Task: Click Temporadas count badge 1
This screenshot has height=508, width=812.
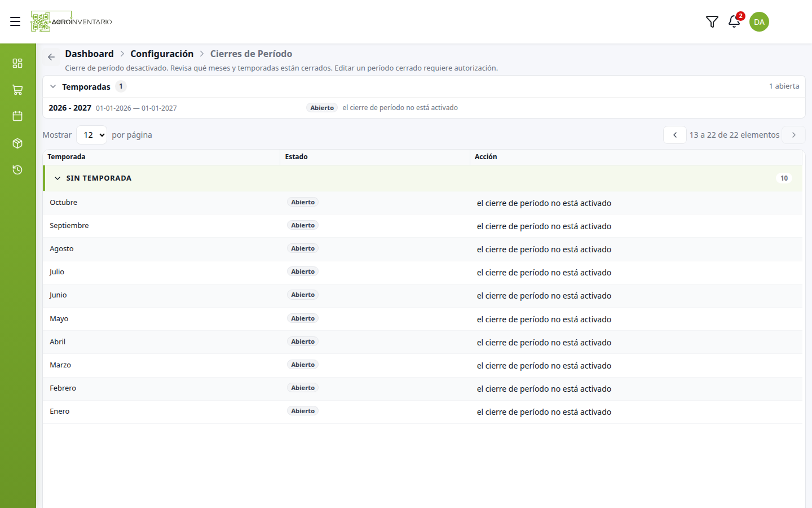Action: point(121,86)
